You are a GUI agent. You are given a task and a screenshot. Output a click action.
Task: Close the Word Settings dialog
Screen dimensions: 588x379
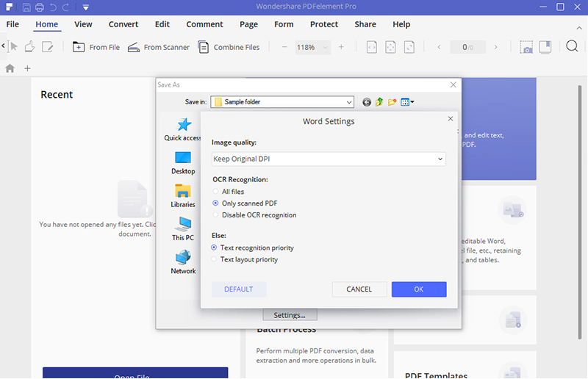451,119
